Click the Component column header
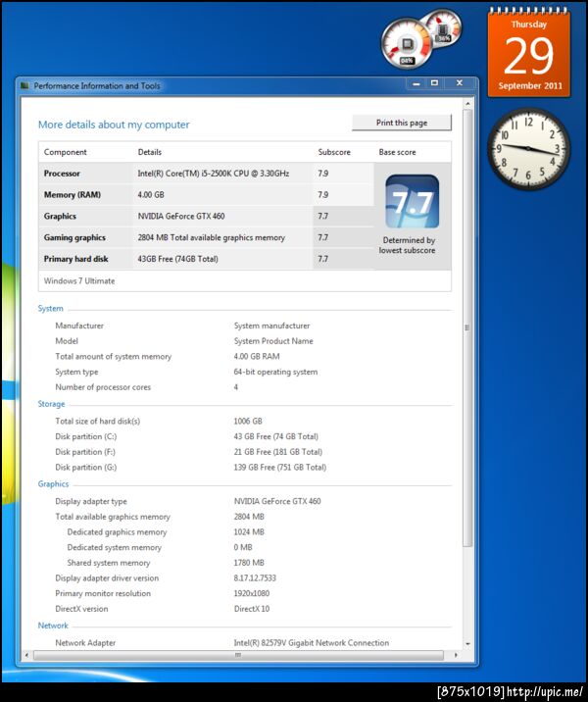588x702 pixels. (x=66, y=152)
